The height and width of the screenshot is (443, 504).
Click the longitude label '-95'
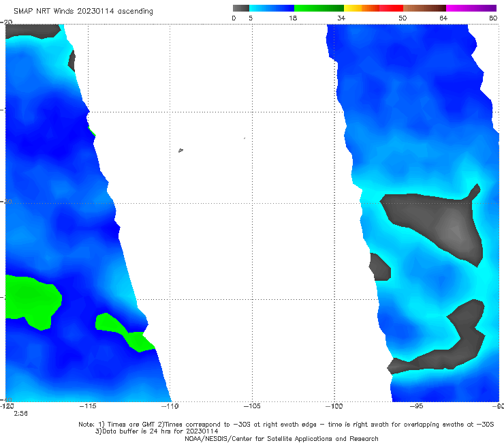pyautogui.click(x=416, y=406)
